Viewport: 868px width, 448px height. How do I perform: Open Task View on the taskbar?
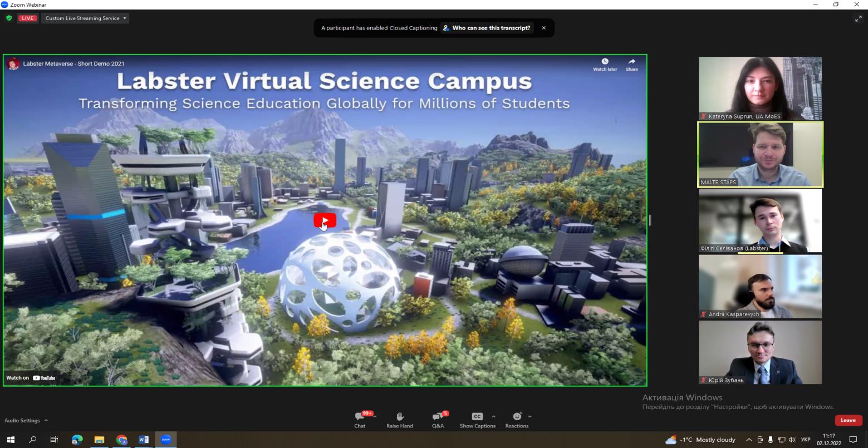tap(54, 440)
